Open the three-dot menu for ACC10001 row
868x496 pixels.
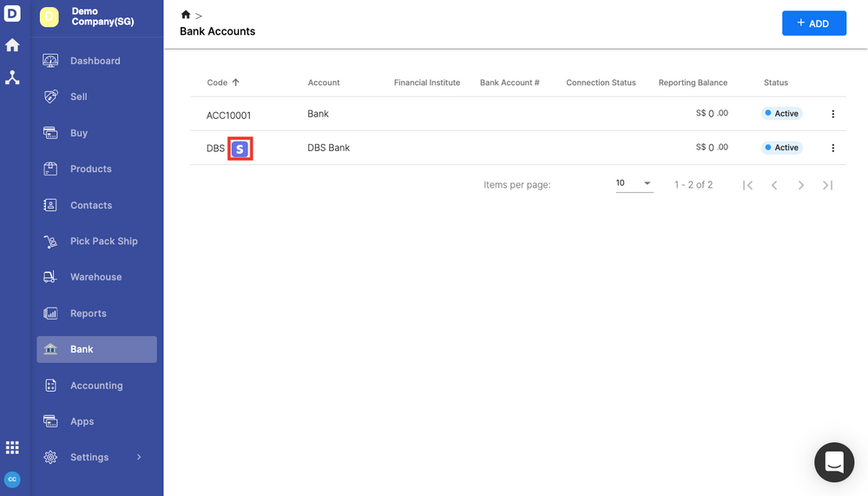(832, 114)
